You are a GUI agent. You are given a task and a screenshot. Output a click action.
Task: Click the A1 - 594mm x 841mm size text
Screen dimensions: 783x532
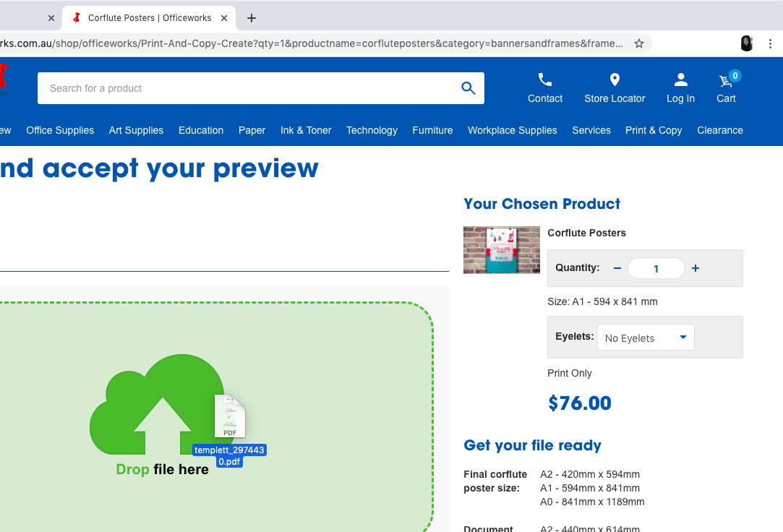click(590, 488)
